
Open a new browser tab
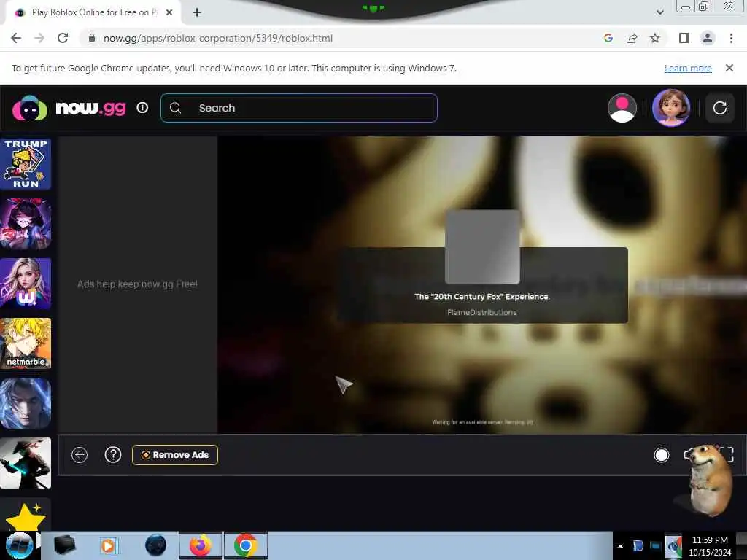point(197,12)
